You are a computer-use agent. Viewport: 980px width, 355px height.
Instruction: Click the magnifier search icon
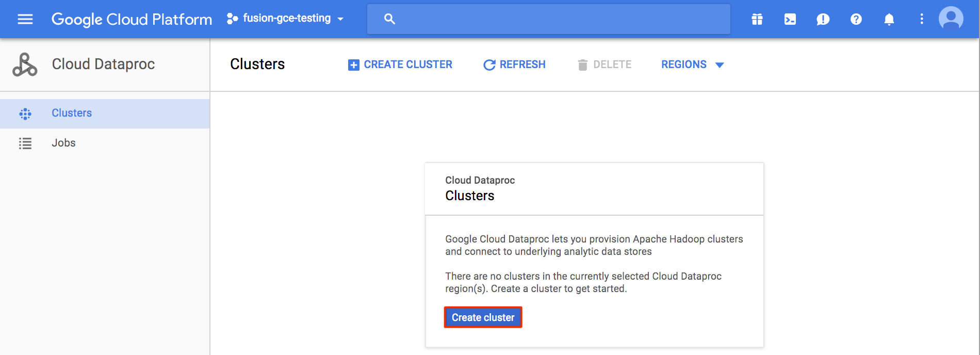pyautogui.click(x=389, y=19)
